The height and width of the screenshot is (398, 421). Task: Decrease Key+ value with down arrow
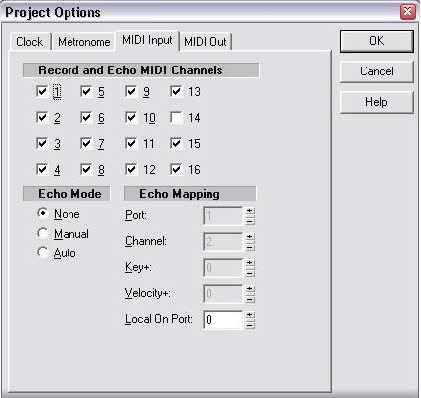[250, 273]
